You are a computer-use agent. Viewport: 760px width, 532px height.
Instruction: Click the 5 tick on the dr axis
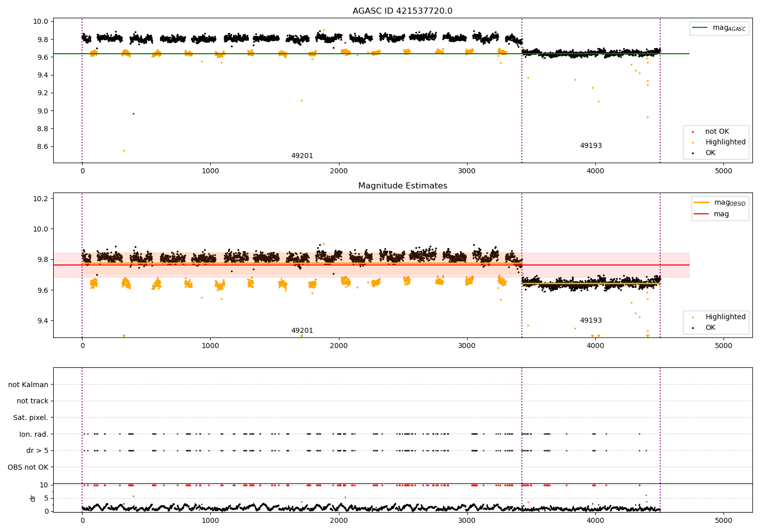point(46,498)
